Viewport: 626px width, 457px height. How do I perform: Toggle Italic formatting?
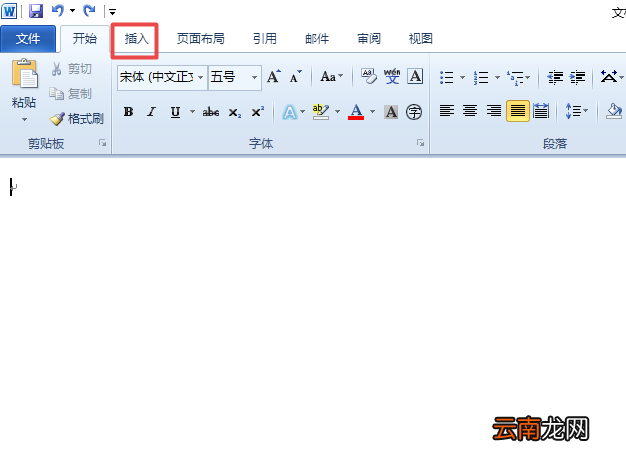tap(151, 112)
